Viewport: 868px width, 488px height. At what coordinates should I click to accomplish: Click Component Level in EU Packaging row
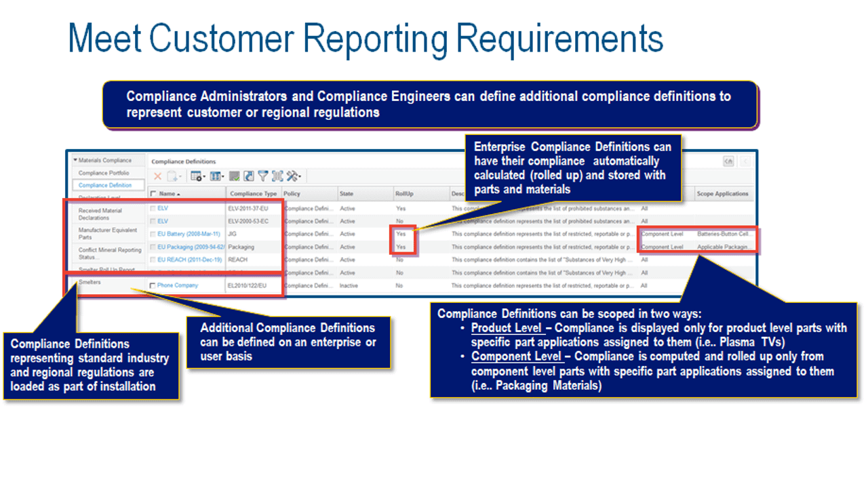click(663, 247)
